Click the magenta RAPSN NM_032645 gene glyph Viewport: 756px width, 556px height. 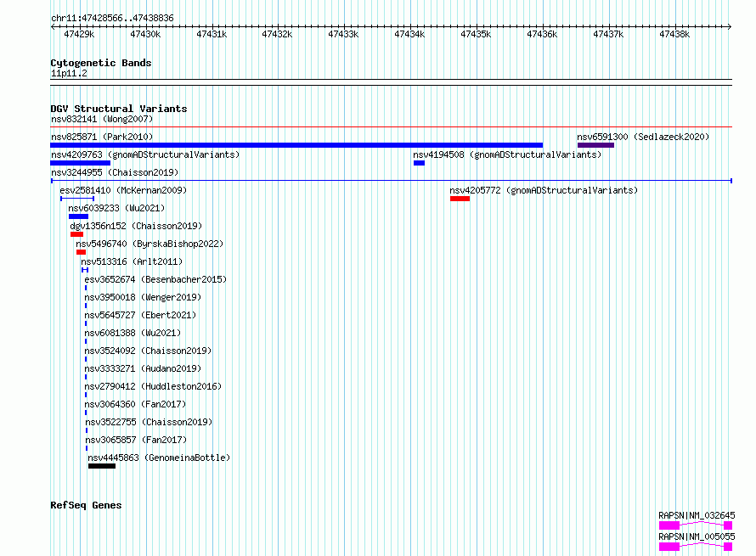tap(696, 525)
